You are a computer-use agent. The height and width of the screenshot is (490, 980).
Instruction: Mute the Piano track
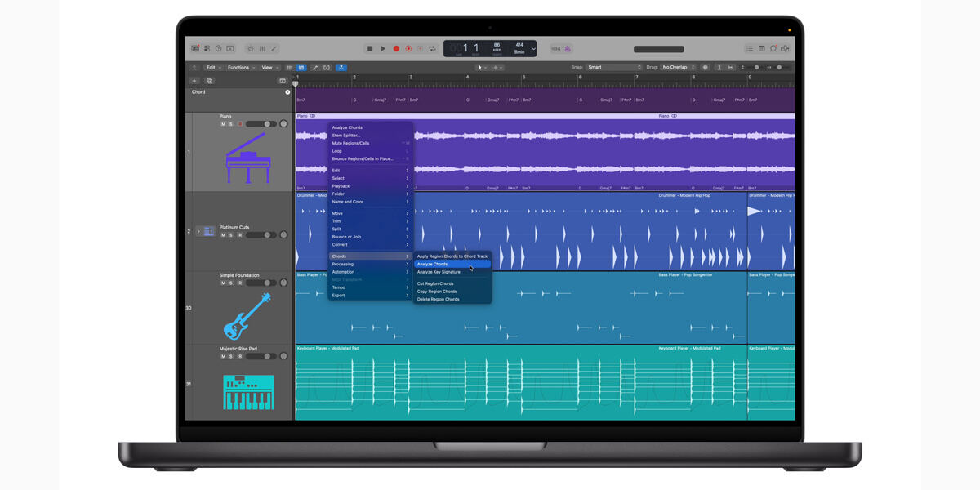point(223,124)
